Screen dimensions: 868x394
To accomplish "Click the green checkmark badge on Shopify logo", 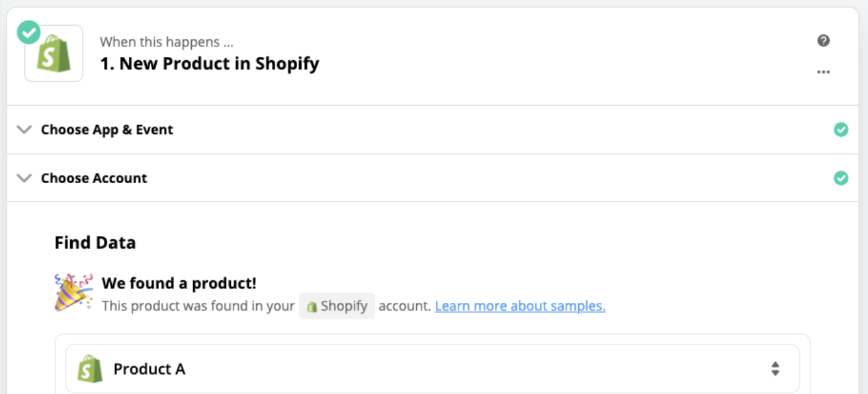I will [28, 32].
